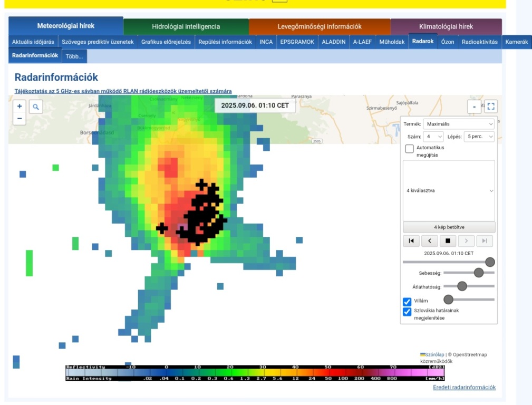Uncheck the Villám lightning checkbox
532x405 pixels.
[x=407, y=302]
